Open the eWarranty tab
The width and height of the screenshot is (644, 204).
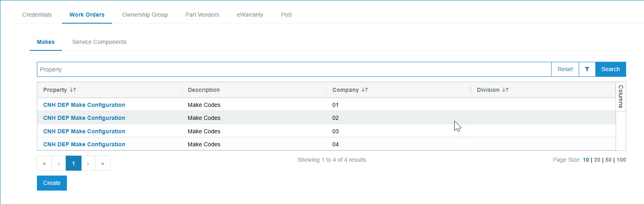point(250,15)
